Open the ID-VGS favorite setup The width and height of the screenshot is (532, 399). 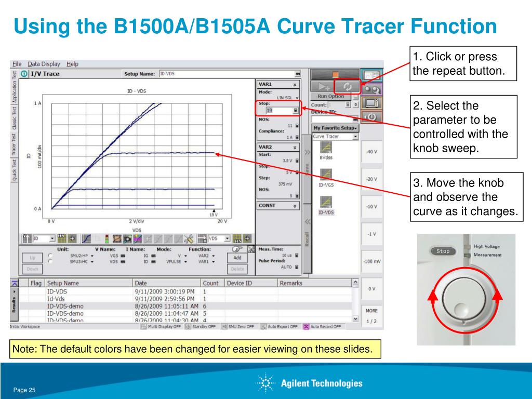326,178
